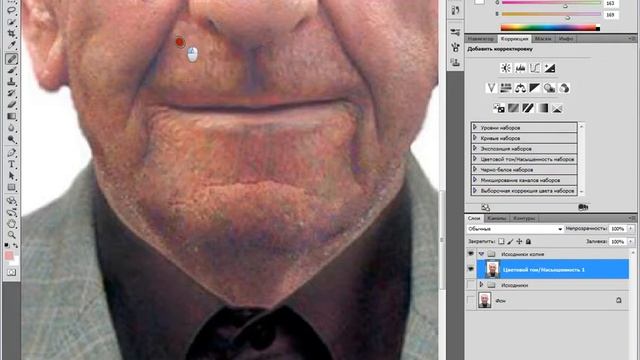Screen dimensions: 640x360
Task: Expand the 'Экспозиция наборов' presets
Action: (x=475, y=149)
